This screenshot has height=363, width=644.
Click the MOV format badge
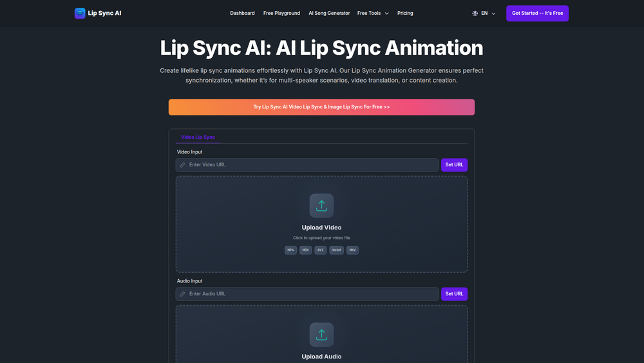tap(305, 250)
